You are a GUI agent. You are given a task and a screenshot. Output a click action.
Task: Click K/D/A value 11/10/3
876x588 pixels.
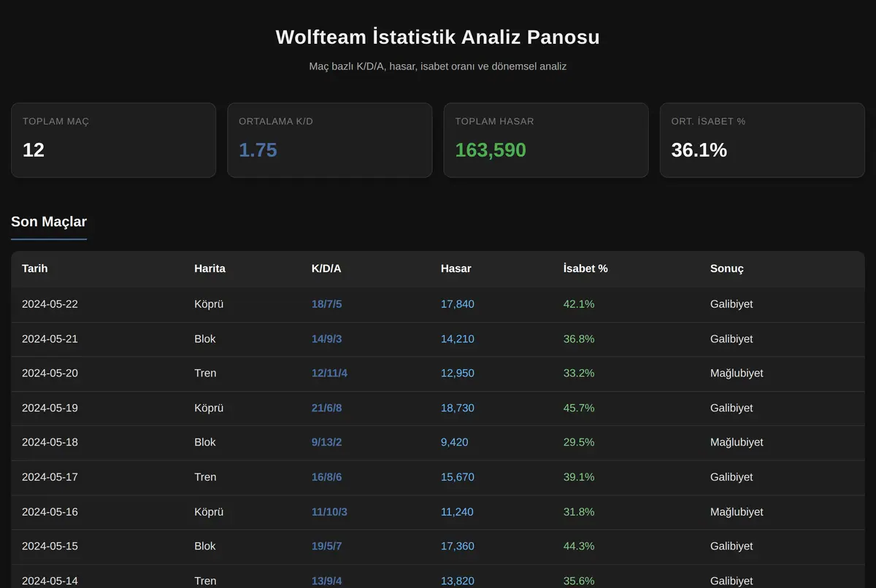point(329,512)
